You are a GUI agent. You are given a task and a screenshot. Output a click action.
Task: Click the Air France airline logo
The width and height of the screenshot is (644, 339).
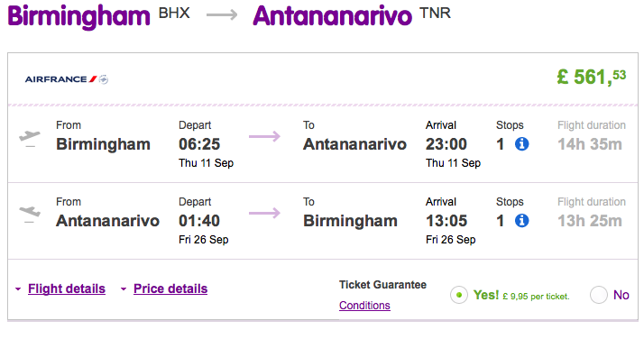[x=67, y=79]
